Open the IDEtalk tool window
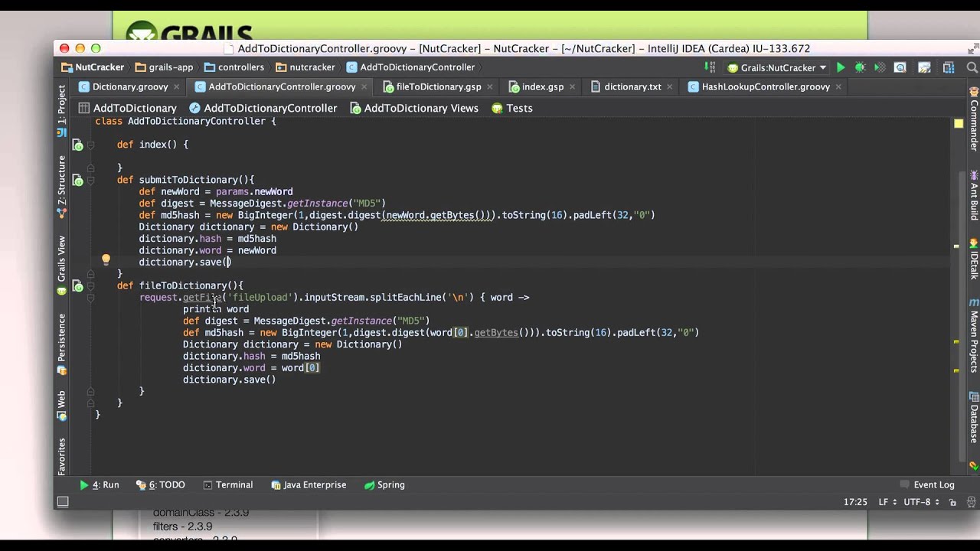The width and height of the screenshot is (980, 551). [x=974, y=259]
